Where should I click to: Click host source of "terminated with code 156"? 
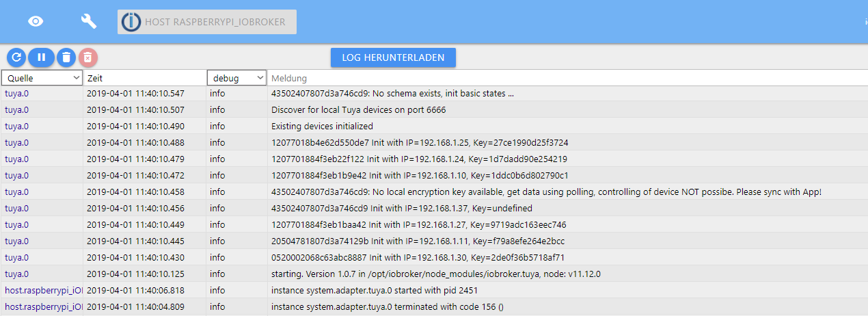[43, 306]
